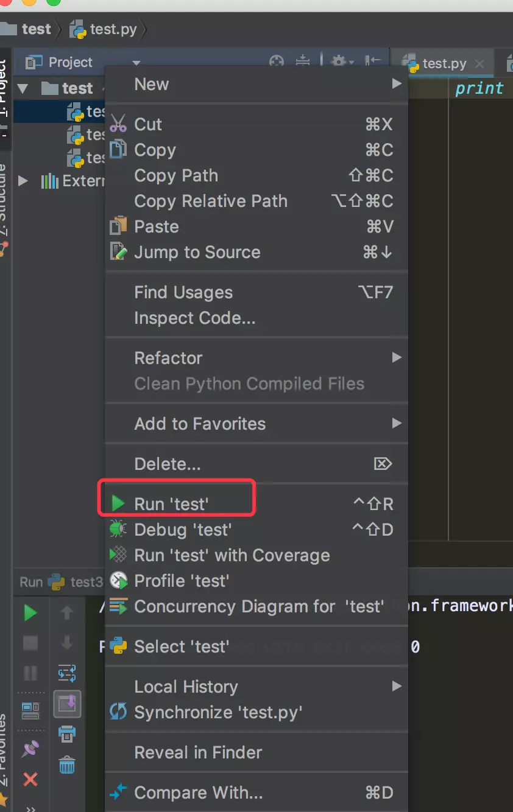513x812 pixels.
Task: Hide the Project panel using the hide icon
Action: pos(372,62)
